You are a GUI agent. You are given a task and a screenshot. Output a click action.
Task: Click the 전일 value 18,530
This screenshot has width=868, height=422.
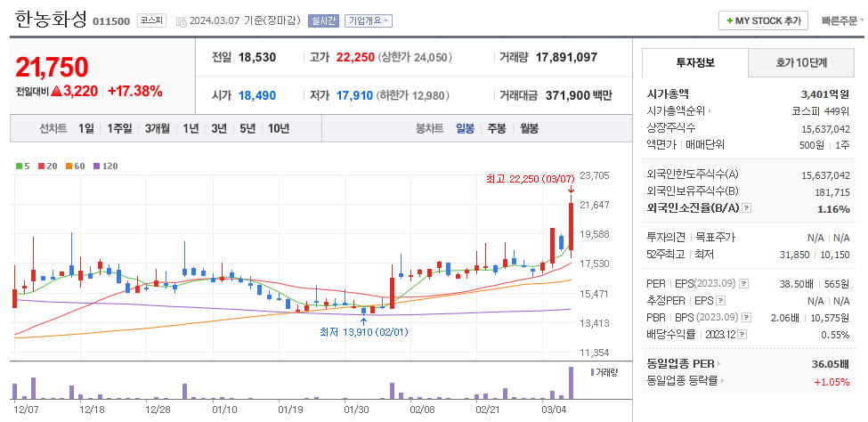(257, 57)
